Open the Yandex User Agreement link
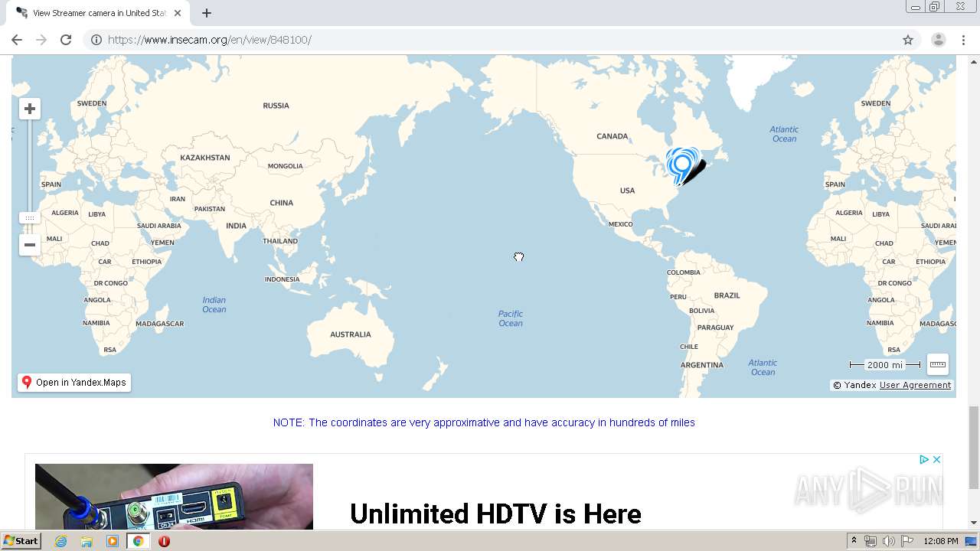This screenshot has width=980, height=551. (x=915, y=385)
